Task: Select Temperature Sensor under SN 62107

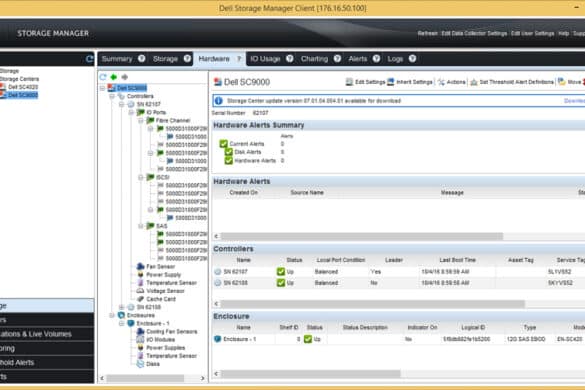Action: pos(171,283)
